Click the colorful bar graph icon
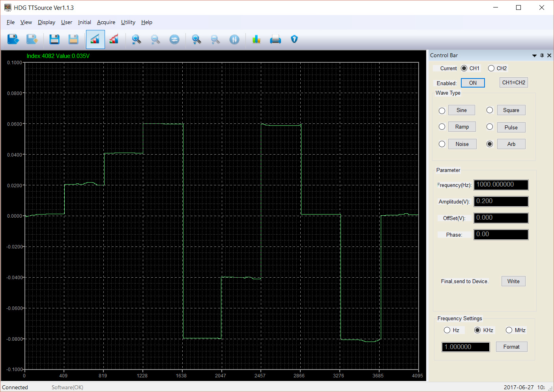Image resolution: width=554 pixels, height=392 pixels. [256, 39]
